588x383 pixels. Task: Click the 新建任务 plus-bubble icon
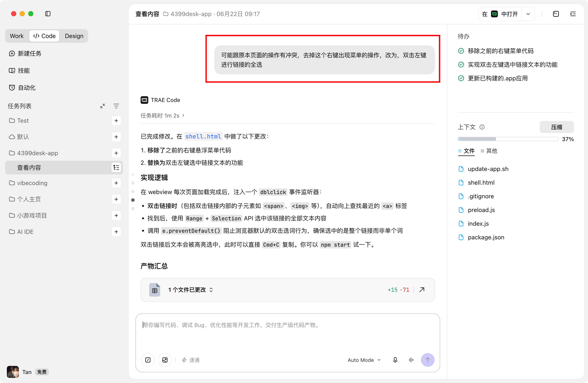pyautogui.click(x=12, y=53)
